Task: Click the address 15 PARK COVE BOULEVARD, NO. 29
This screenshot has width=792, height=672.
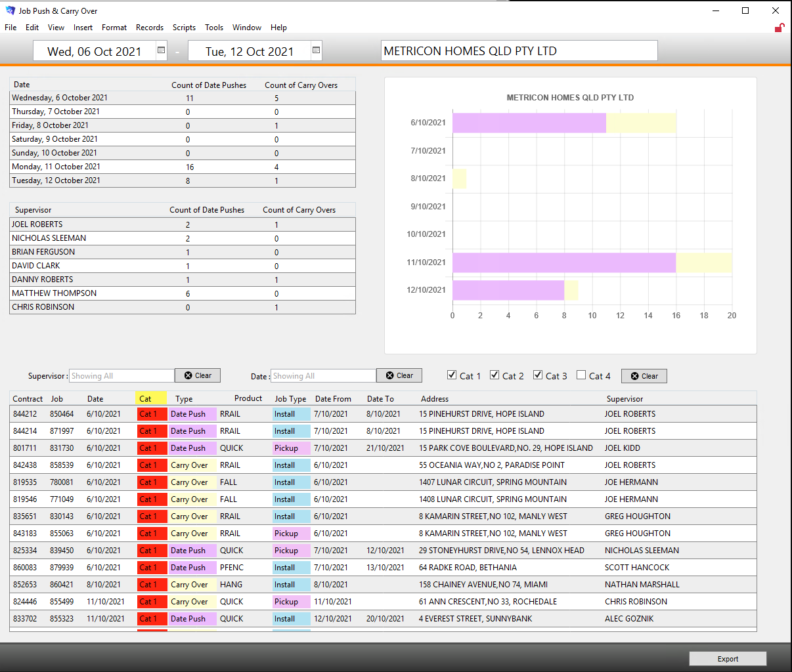Action: [506, 448]
